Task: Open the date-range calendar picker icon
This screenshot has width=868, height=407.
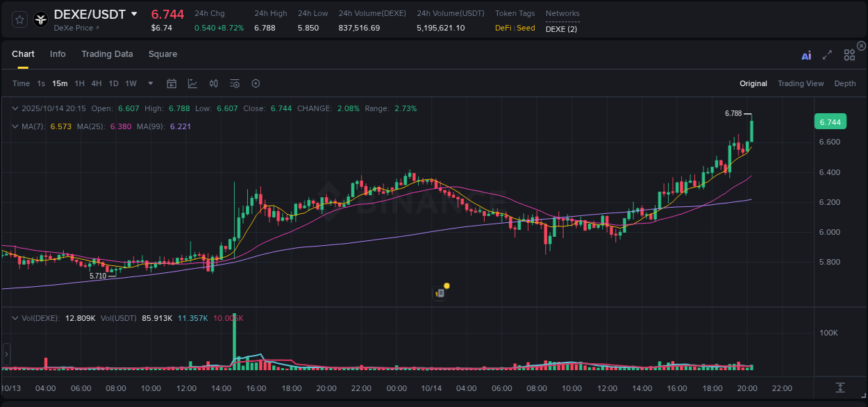Action: 172,83
